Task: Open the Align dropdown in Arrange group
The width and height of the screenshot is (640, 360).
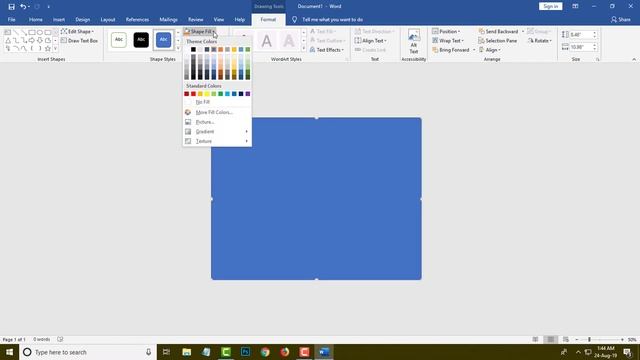Action: coord(490,50)
